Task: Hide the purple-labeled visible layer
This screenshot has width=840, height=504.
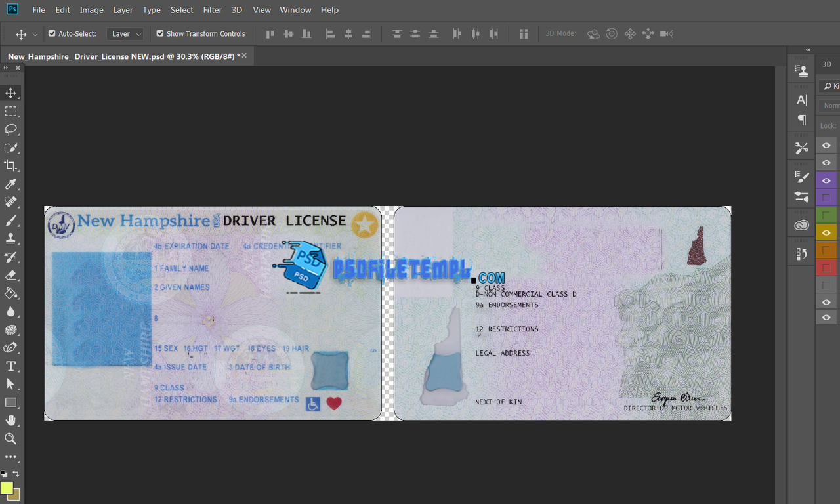Action: pos(826,180)
